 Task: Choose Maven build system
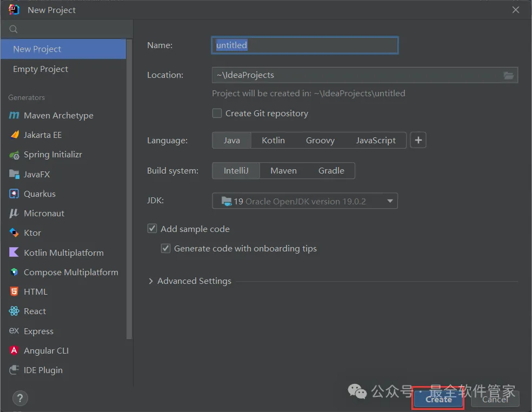click(283, 170)
